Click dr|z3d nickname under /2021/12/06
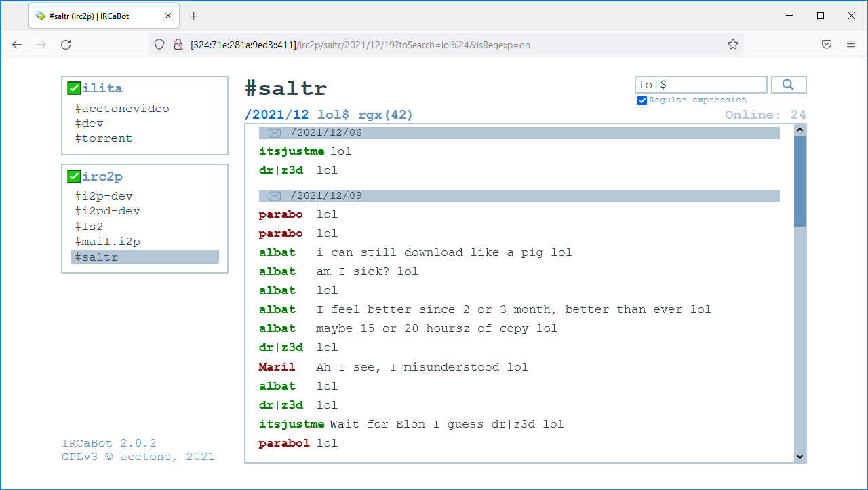Image resolution: width=868 pixels, height=490 pixels. coord(281,170)
